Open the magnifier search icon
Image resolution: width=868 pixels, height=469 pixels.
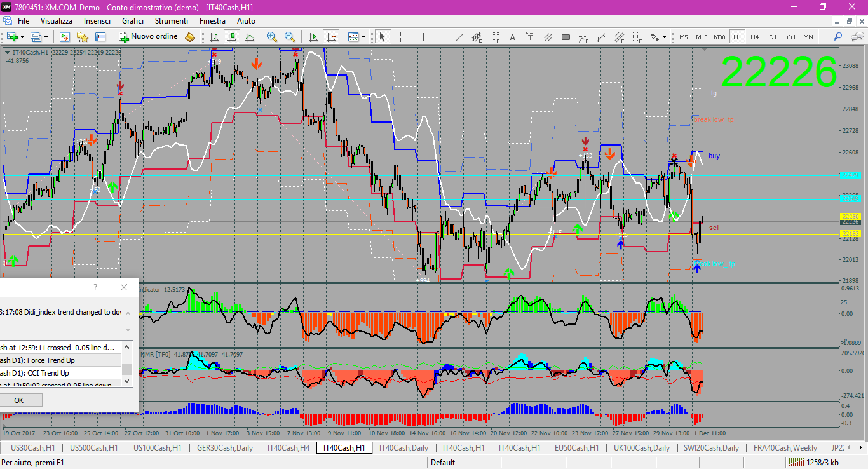(x=838, y=37)
